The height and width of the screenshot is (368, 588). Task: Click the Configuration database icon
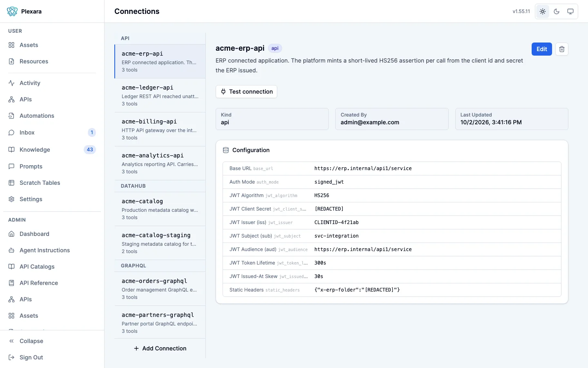226,150
